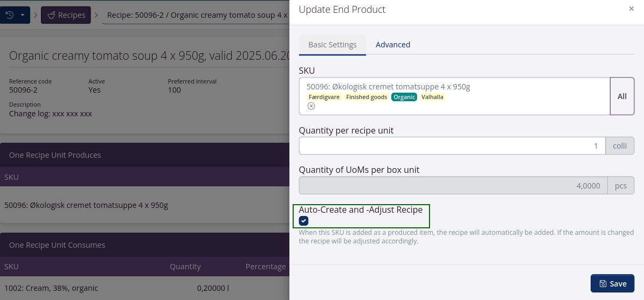Click the Recipes breadcrumb button
644x300 pixels.
66,15
